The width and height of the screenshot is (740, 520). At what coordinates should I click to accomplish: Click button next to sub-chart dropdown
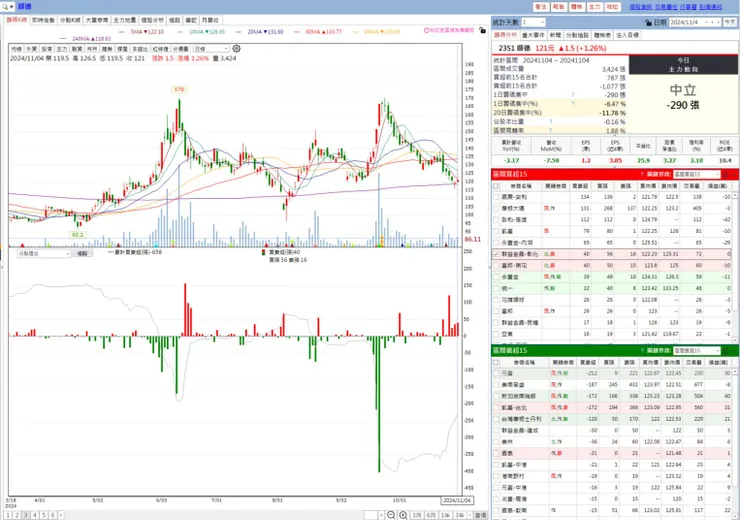(83, 253)
